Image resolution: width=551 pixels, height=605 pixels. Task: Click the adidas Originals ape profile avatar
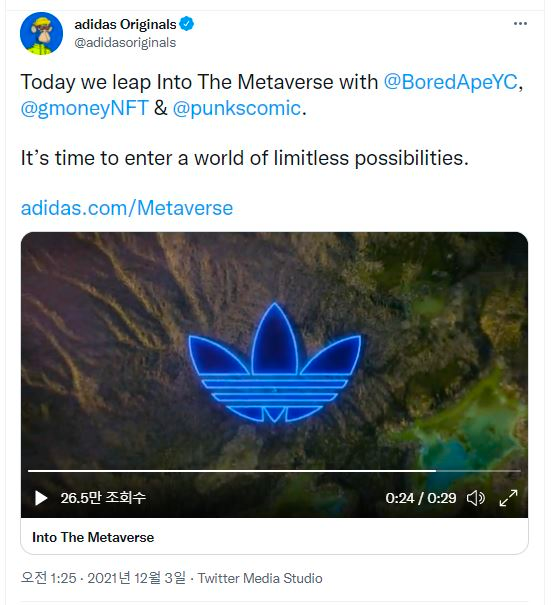coord(41,33)
